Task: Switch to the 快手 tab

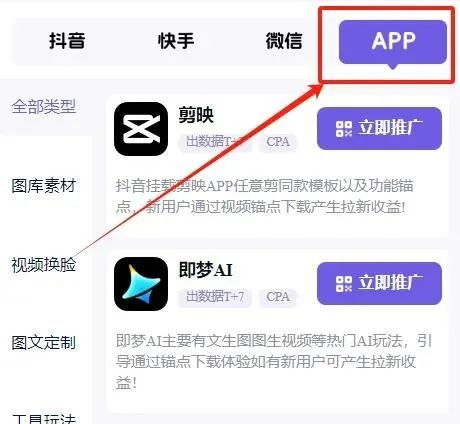Action: click(176, 41)
